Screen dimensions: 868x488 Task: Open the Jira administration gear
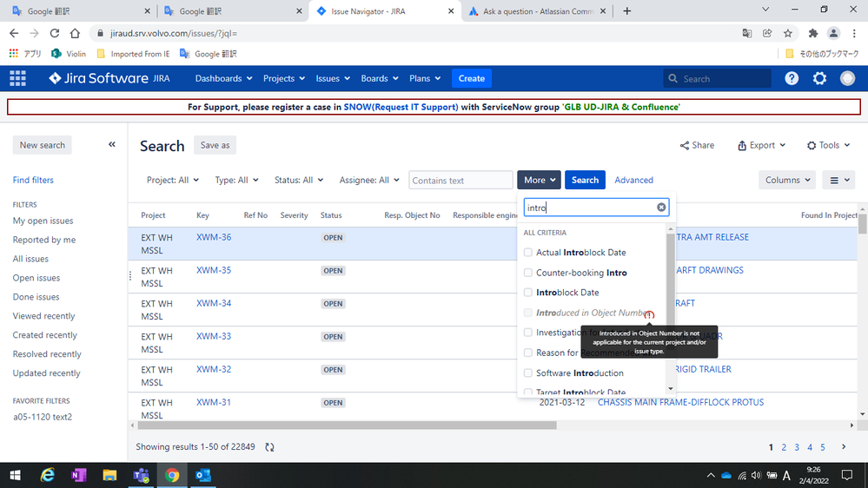(820, 78)
